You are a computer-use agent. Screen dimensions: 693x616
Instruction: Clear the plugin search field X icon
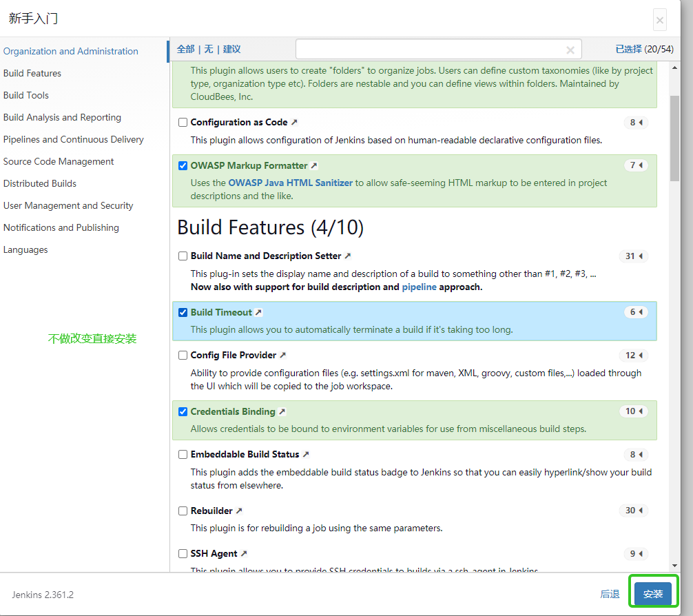[570, 50]
